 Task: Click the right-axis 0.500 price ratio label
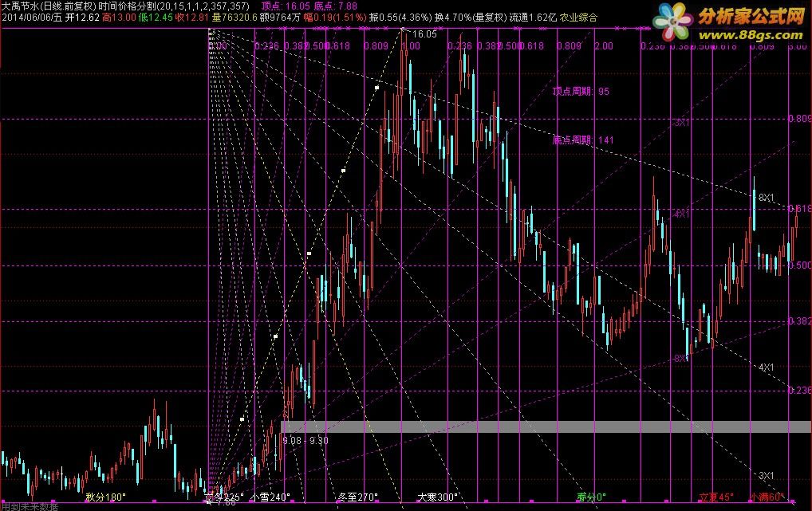(799, 265)
